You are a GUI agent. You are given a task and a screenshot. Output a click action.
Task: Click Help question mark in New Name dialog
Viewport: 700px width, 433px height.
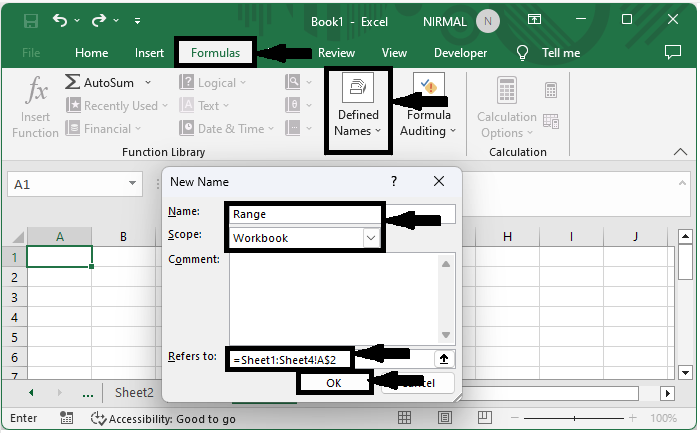click(x=394, y=181)
